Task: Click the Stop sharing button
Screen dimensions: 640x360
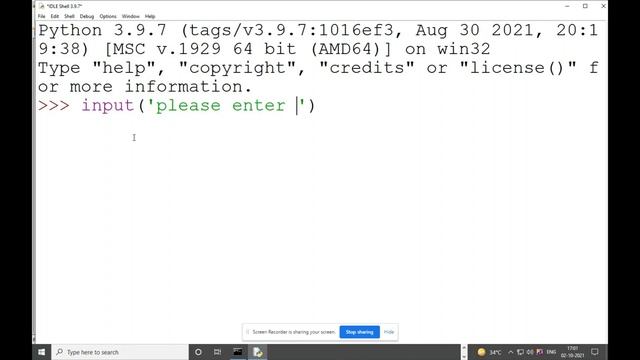Action: [359, 332]
